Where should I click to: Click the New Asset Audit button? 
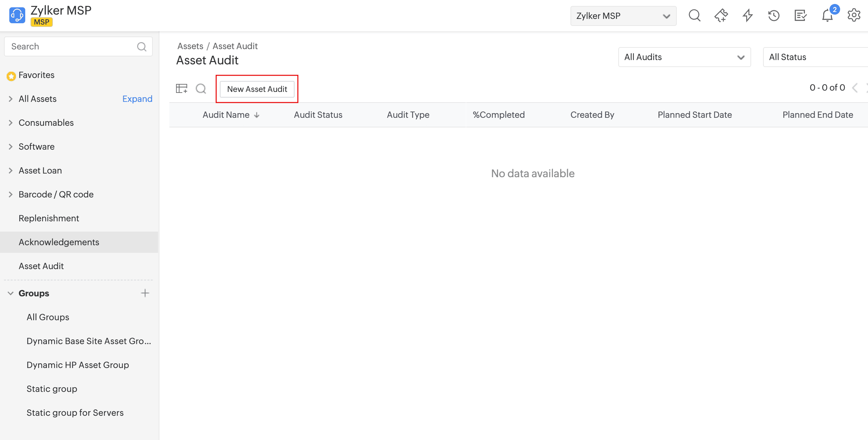click(257, 89)
